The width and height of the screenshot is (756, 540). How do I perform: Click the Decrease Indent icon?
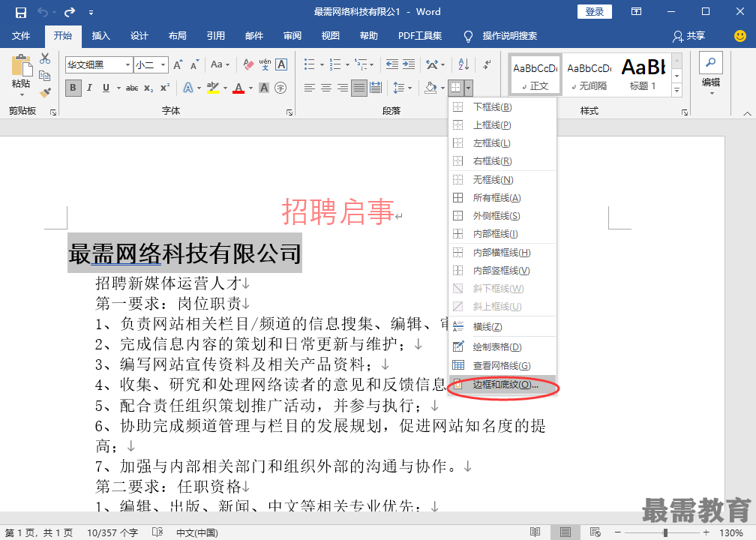tap(392, 64)
